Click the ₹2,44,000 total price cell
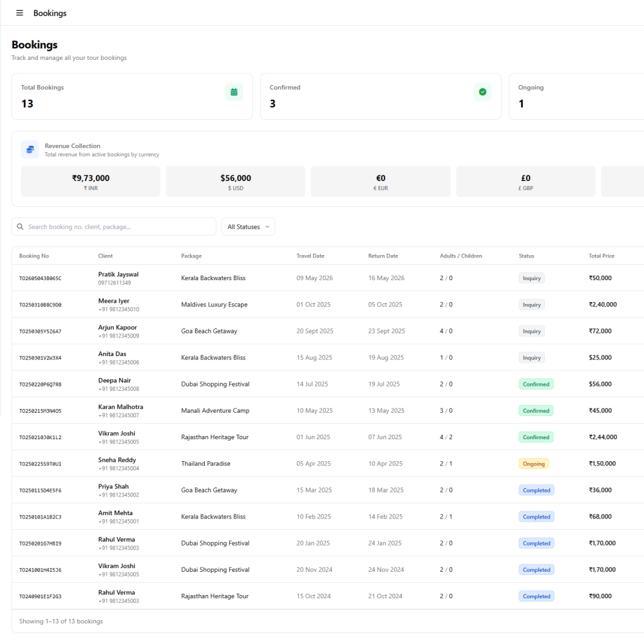Screen dimensions: 644x644 (x=603, y=437)
